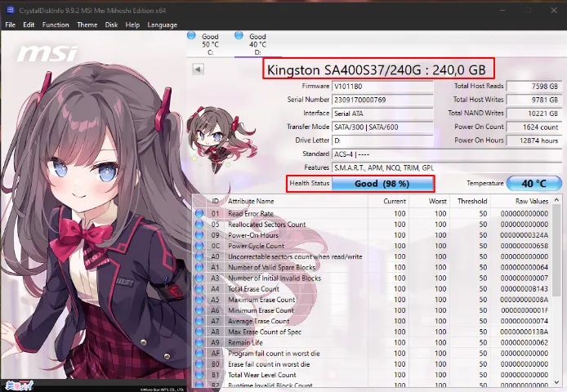
Task: Click status icon of Total Wear Level Count row
Action: 199,375
